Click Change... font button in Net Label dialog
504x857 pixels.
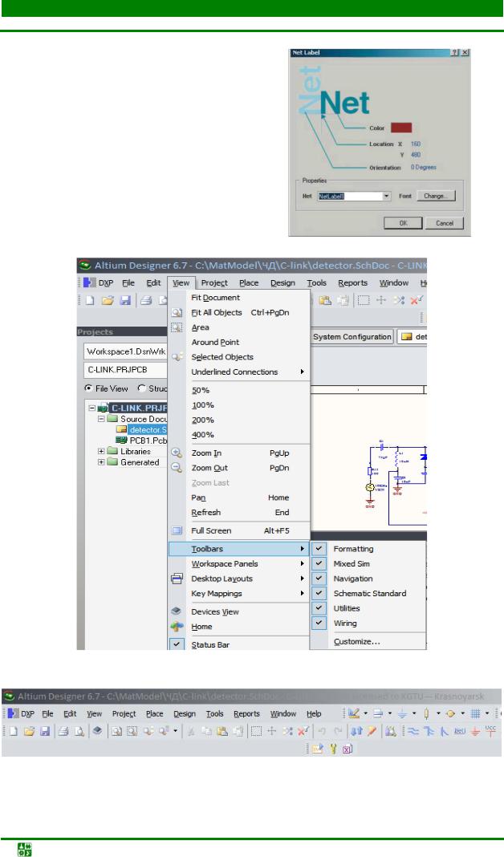[x=436, y=196]
